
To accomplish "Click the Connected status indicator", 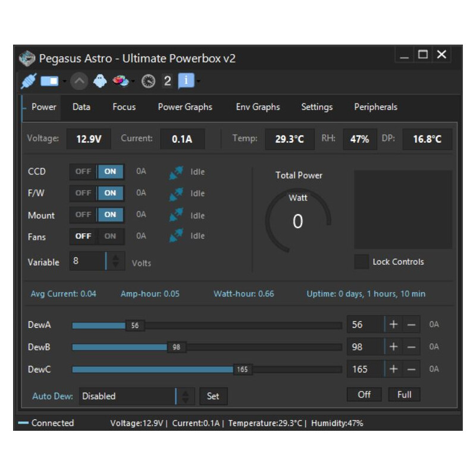I will click(46, 423).
